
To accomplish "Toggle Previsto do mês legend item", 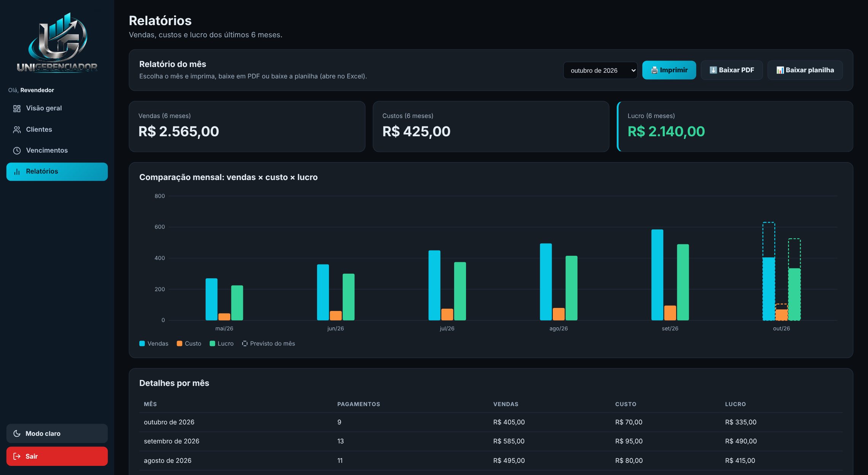I will 268,344.
